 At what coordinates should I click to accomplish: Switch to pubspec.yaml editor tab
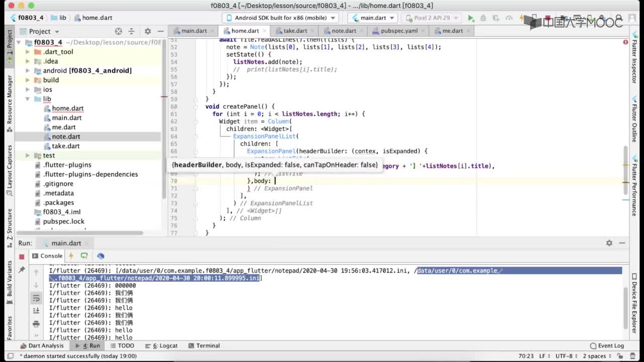399,31
